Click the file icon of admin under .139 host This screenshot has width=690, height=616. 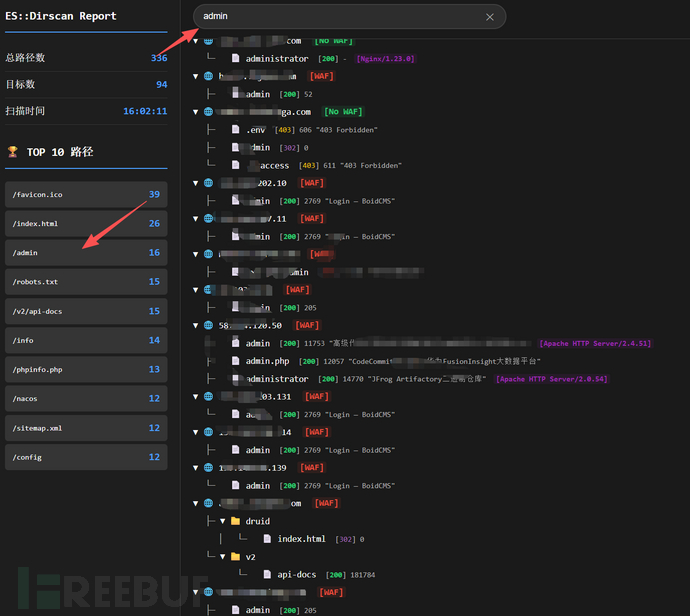click(x=236, y=485)
